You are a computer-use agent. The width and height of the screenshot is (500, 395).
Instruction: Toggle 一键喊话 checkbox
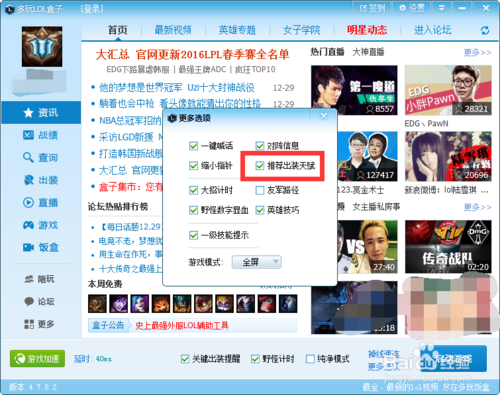pyautogui.click(x=193, y=146)
